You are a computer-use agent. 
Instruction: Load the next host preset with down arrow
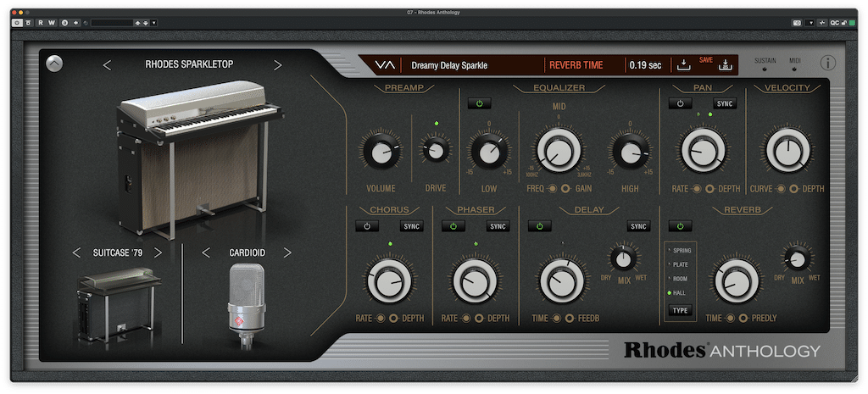tap(146, 23)
